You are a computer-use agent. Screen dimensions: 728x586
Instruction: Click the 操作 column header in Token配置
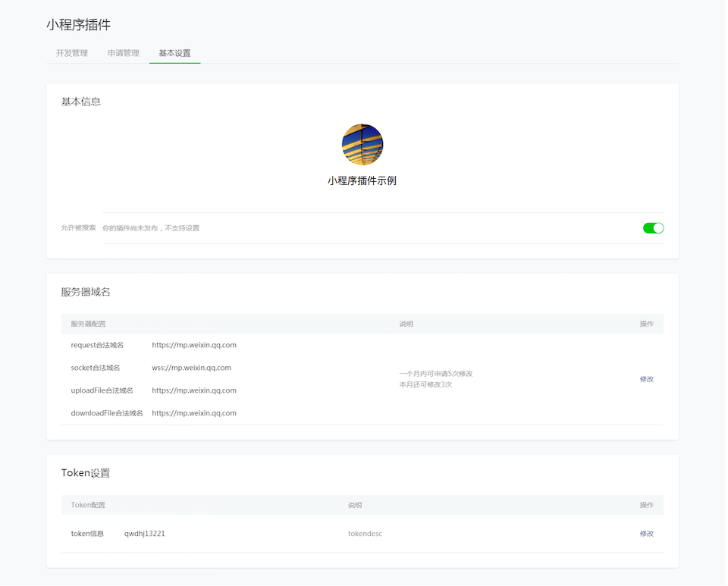tap(646, 505)
